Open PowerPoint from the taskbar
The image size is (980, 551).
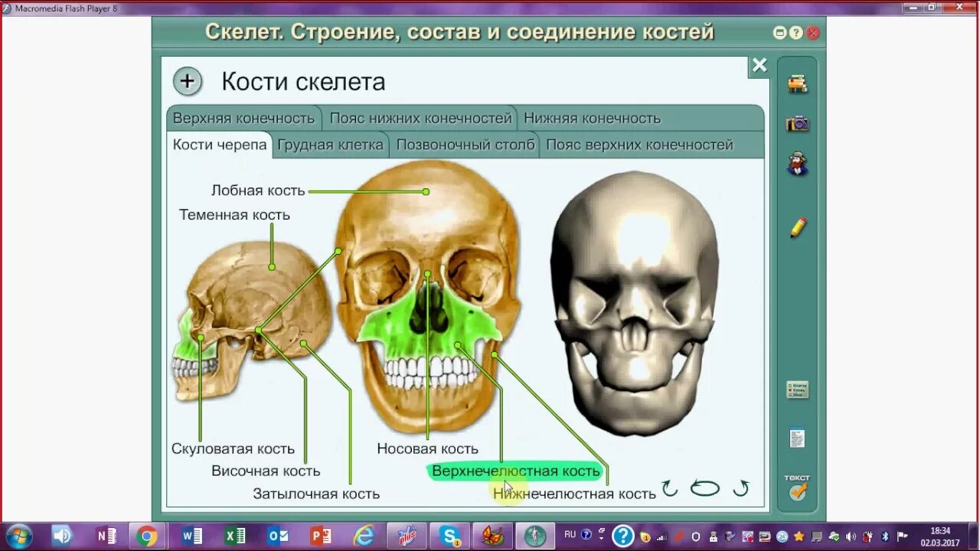coord(322,536)
